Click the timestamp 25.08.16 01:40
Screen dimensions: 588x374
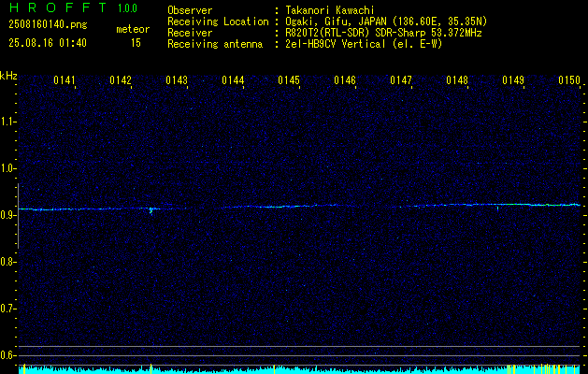tap(48, 43)
